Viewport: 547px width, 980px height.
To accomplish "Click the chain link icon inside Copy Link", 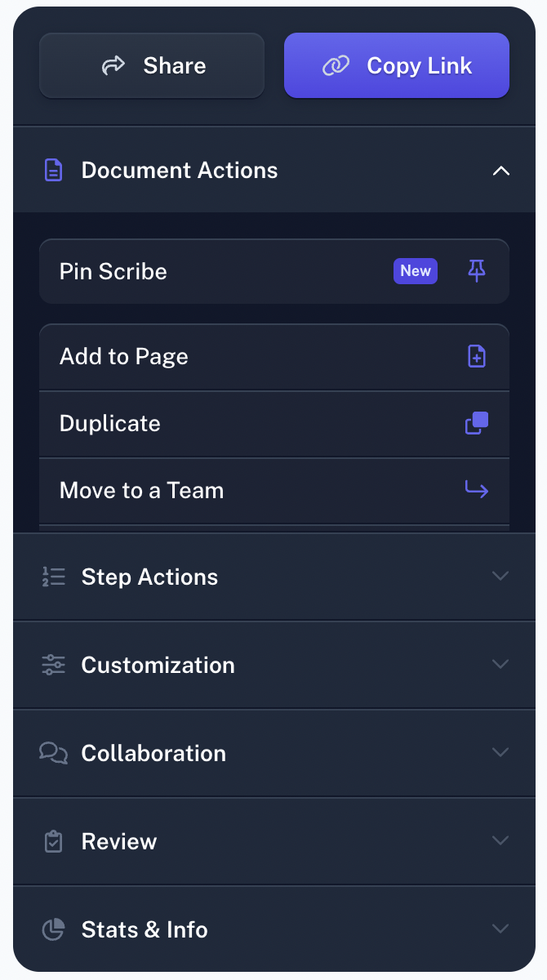I will [337, 65].
